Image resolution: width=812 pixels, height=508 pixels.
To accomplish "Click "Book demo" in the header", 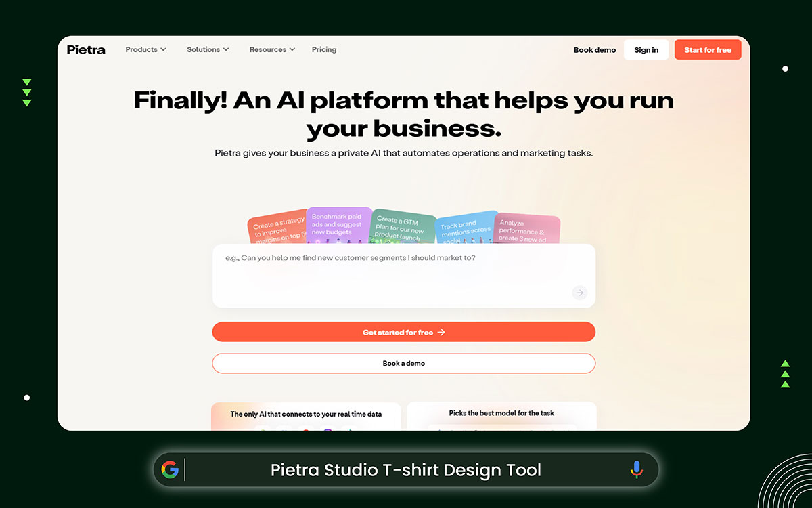I will click(x=594, y=49).
